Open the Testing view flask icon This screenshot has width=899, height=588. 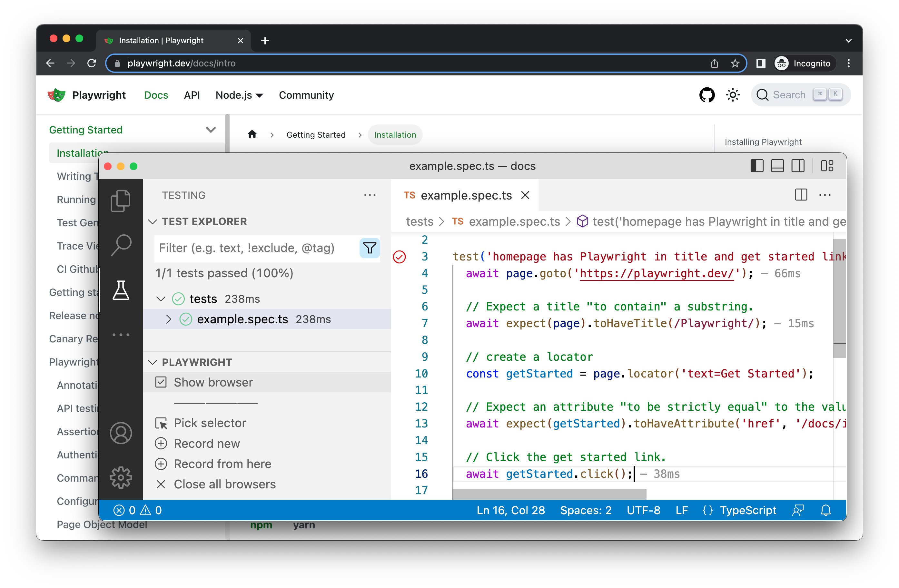tap(121, 291)
